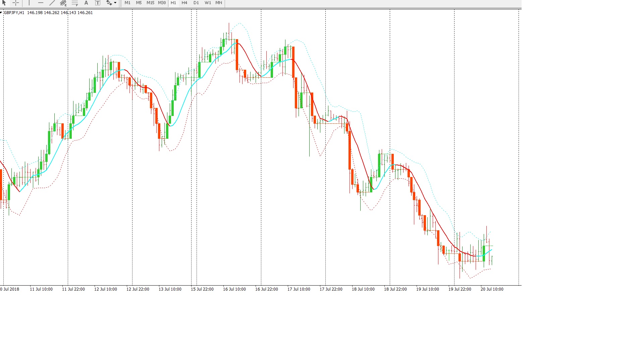
Task: Switch chart to H4 timeframe
Action: point(184,3)
